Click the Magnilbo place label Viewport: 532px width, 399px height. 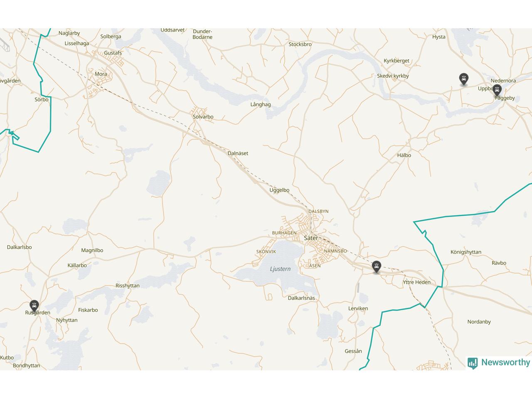tap(92, 251)
